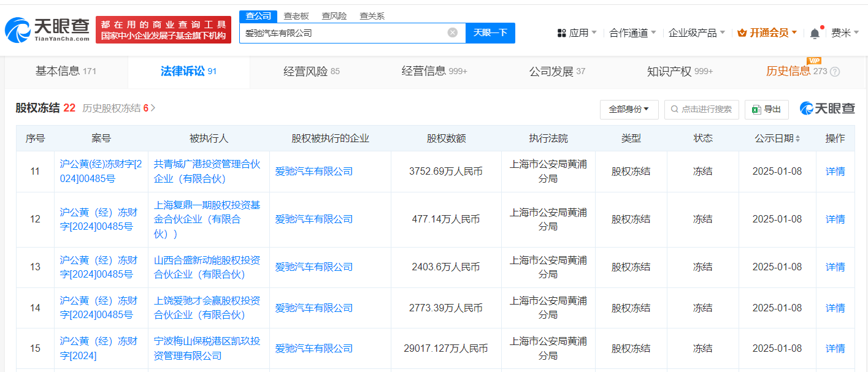The height and width of the screenshot is (372, 868).
Task: Click the company name search input field
Action: (x=344, y=33)
